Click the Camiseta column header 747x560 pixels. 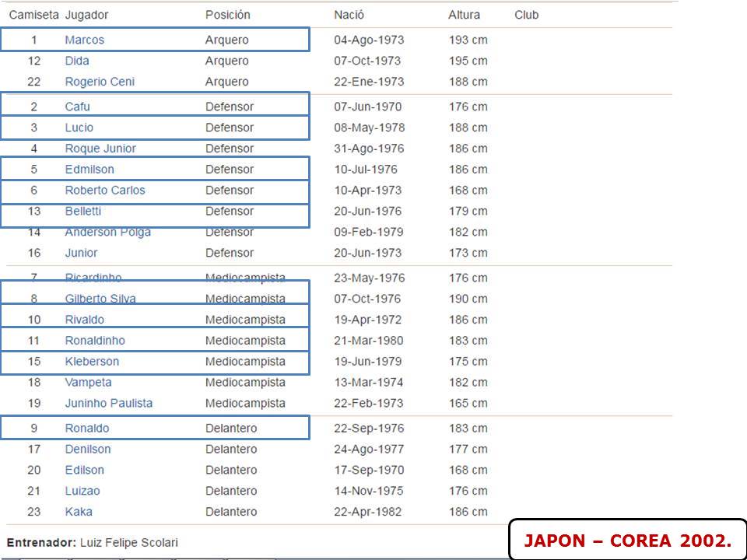(x=33, y=15)
